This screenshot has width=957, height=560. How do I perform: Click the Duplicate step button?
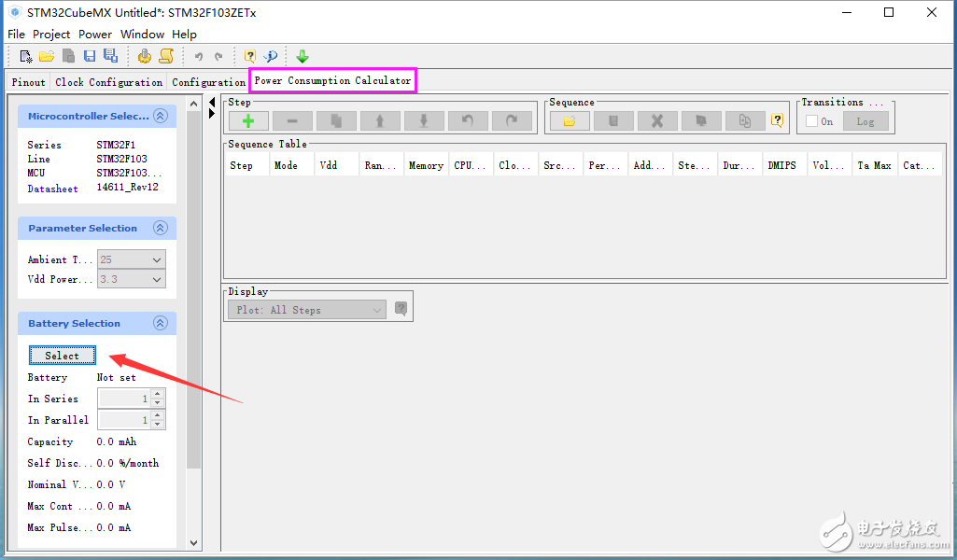point(336,120)
